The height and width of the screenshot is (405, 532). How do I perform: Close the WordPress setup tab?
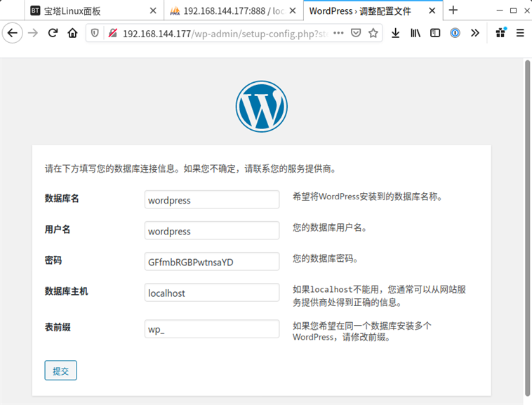pyautogui.click(x=432, y=11)
